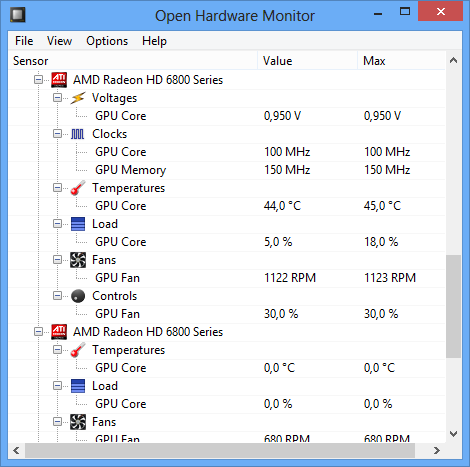Viewport: 470px width, 467px height.
Task: Click the vertical scrollbar down arrow
Action: tap(453, 434)
